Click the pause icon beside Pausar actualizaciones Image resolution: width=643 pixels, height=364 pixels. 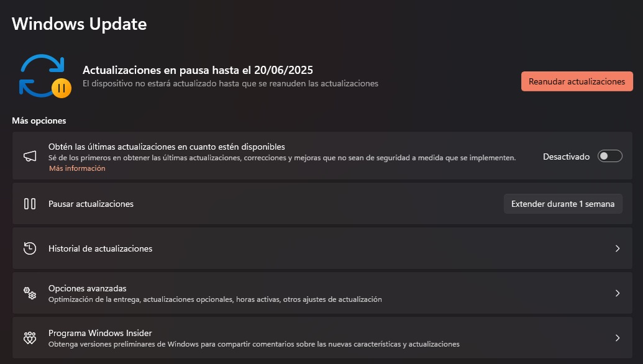point(30,203)
